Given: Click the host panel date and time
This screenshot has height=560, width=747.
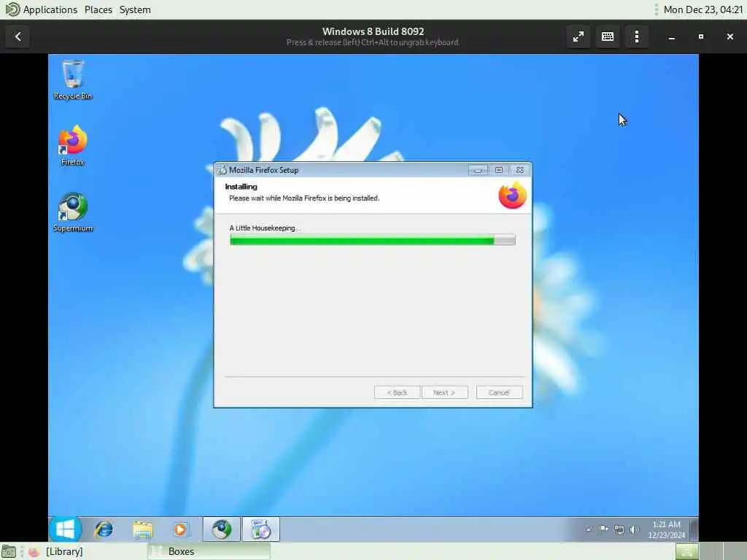Looking at the screenshot, I should tap(703, 9).
